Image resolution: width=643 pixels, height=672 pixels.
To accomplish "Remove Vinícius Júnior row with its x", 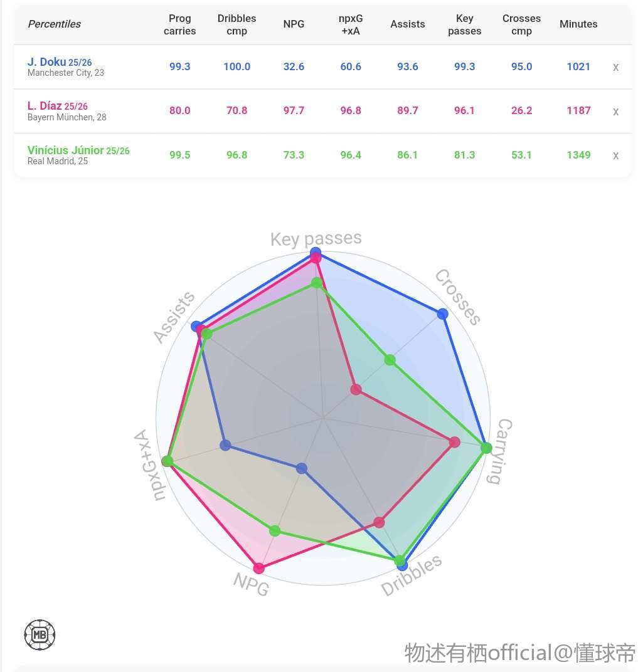I will (x=615, y=155).
